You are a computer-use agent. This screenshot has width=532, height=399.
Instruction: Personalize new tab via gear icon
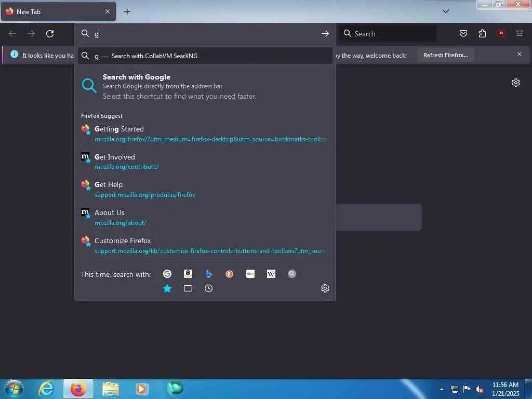point(516,83)
